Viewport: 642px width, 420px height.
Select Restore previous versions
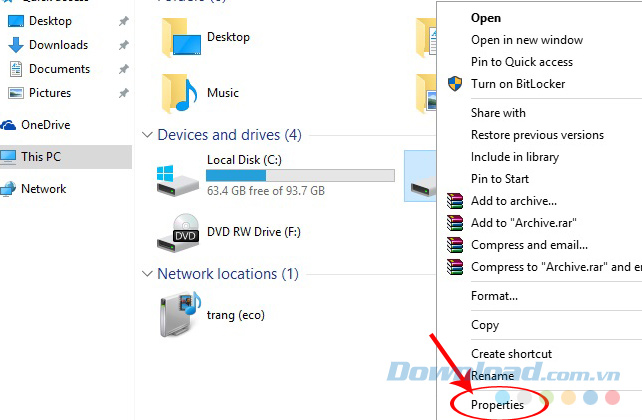pos(537,135)
